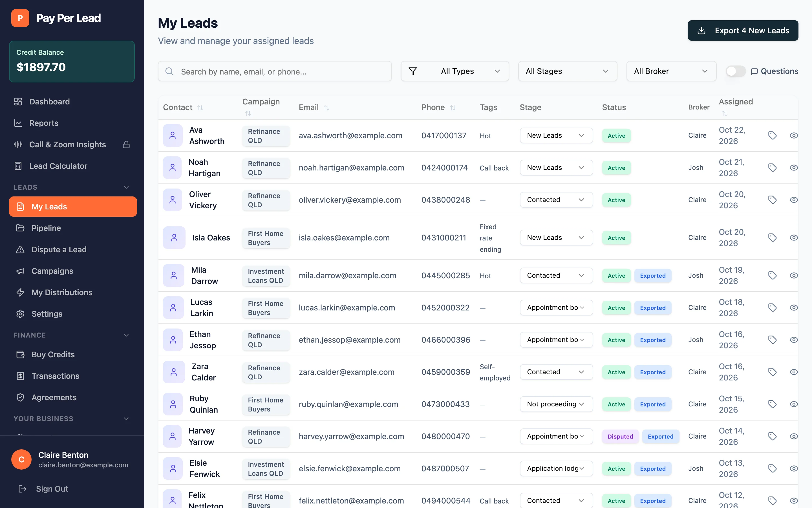This screenshot has height=508, width=812.
Task: Sort leads by Assigned date arrows
Action: (x=724, y=113)
